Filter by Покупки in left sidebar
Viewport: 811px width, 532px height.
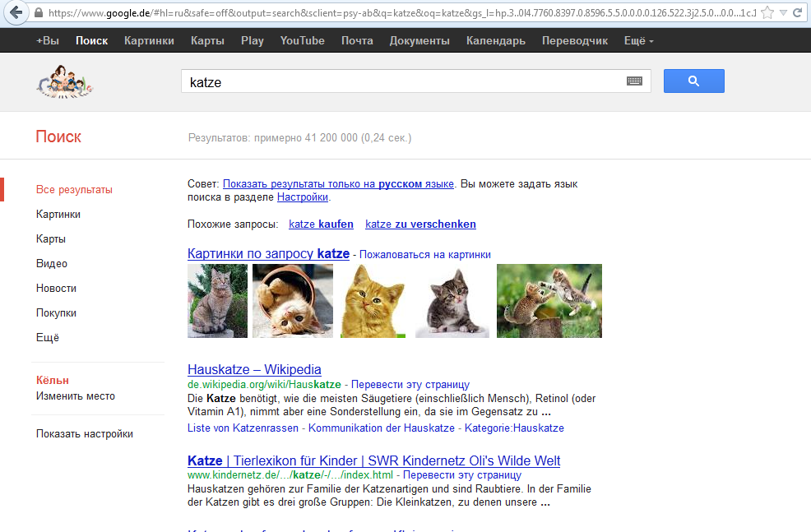57,312
